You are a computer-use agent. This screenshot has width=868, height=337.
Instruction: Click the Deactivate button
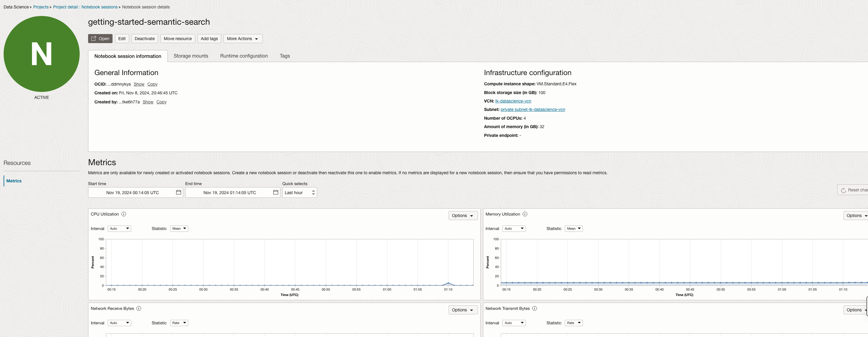point(145,39)
